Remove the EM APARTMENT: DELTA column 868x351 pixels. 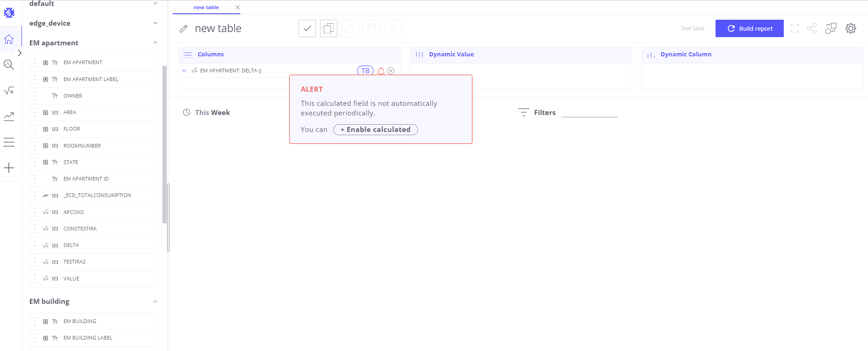click(x=391, y=71)
